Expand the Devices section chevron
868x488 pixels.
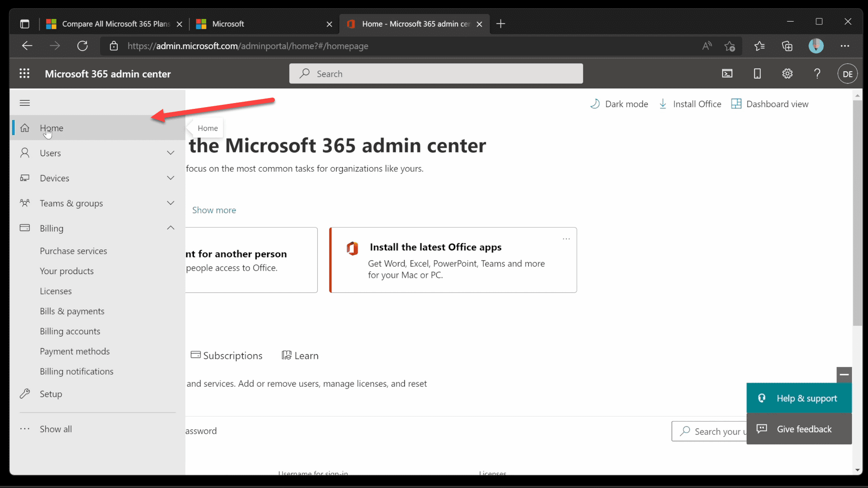170,178
